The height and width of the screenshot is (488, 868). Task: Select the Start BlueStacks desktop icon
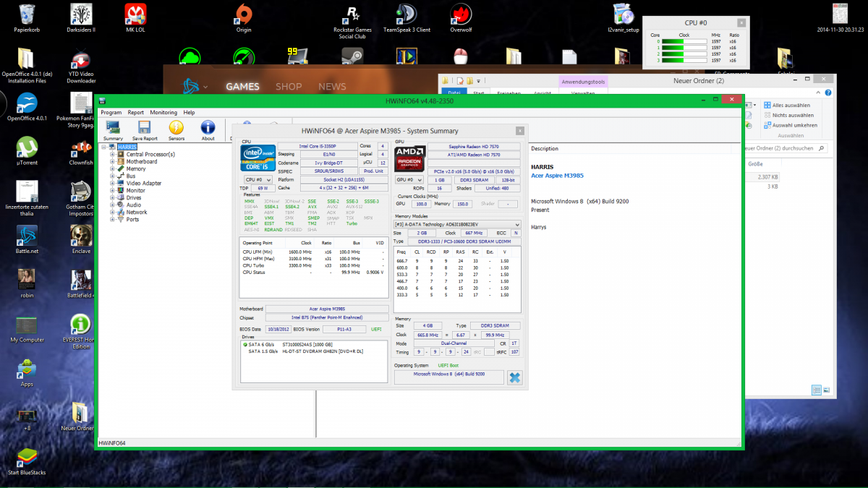coord(27,461)
